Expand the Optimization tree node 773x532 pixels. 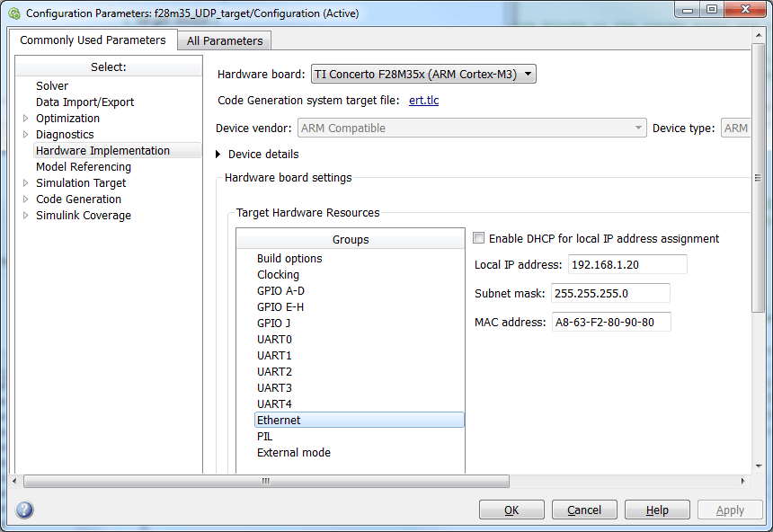26,119
